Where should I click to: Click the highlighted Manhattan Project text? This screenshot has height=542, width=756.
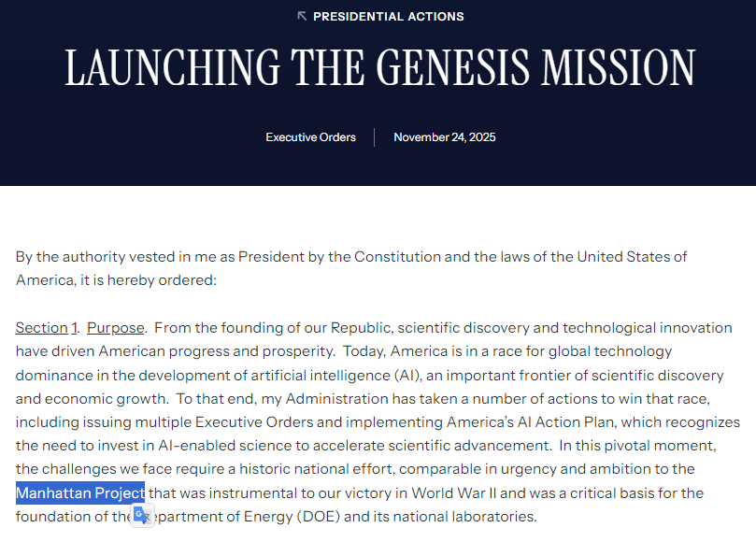(x=80, y=492)
